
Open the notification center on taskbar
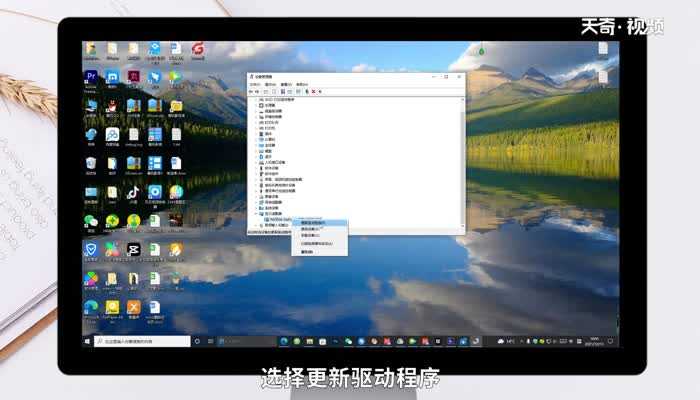tap(610, 341)
